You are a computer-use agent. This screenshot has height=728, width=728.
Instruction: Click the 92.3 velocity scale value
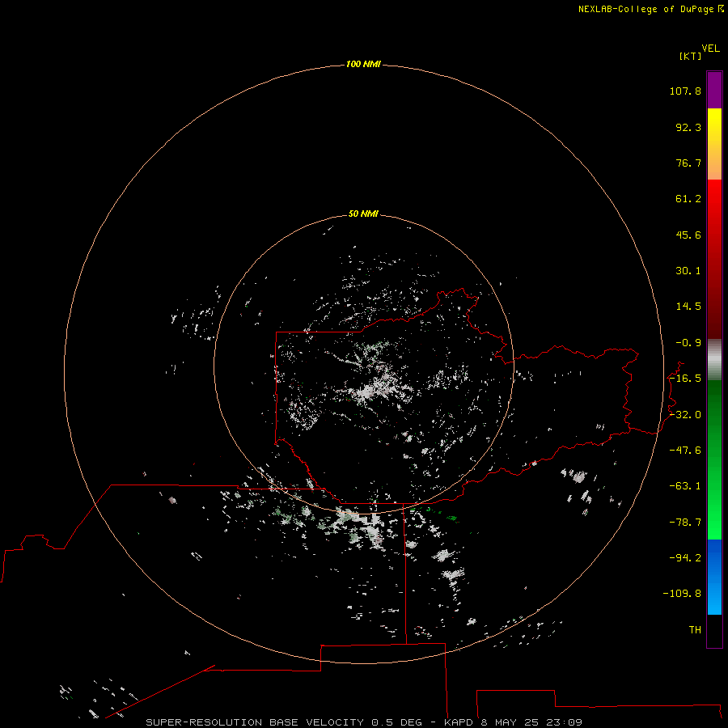click(x=688, y=127)
